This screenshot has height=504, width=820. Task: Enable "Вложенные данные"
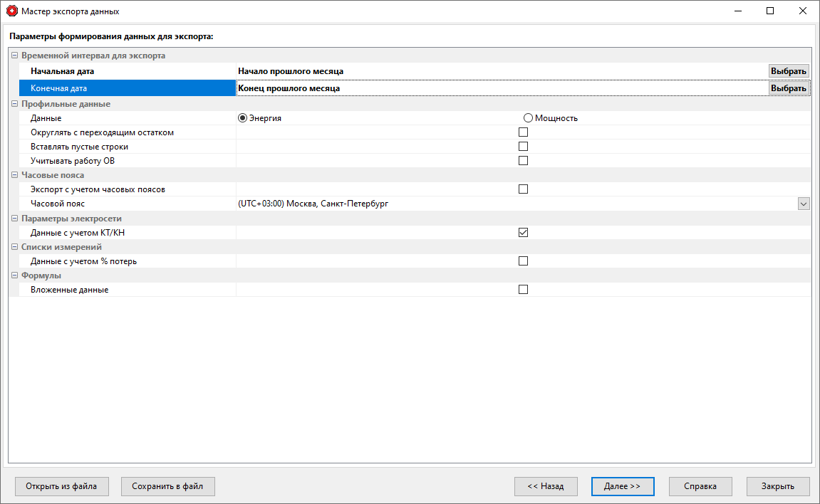(x=524, y=289)
